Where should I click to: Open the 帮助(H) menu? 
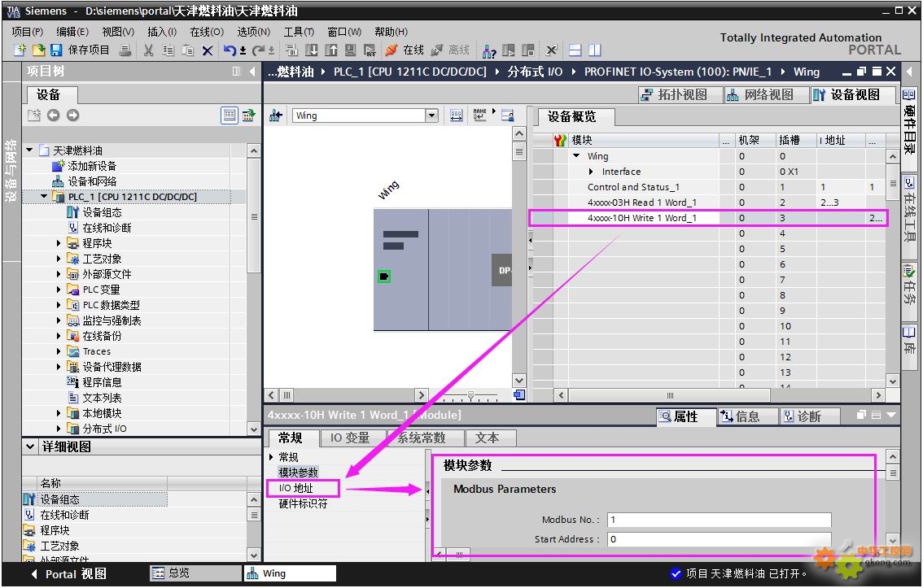[x=391, y=32]
